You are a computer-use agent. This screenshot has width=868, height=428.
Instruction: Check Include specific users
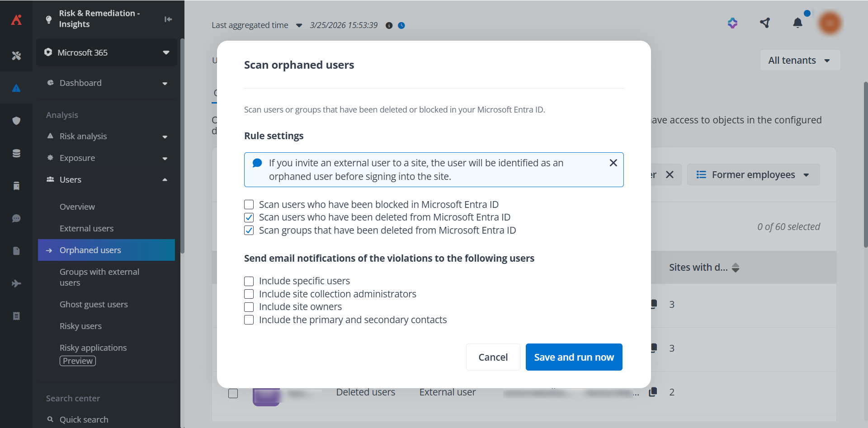tap(249, 281)
